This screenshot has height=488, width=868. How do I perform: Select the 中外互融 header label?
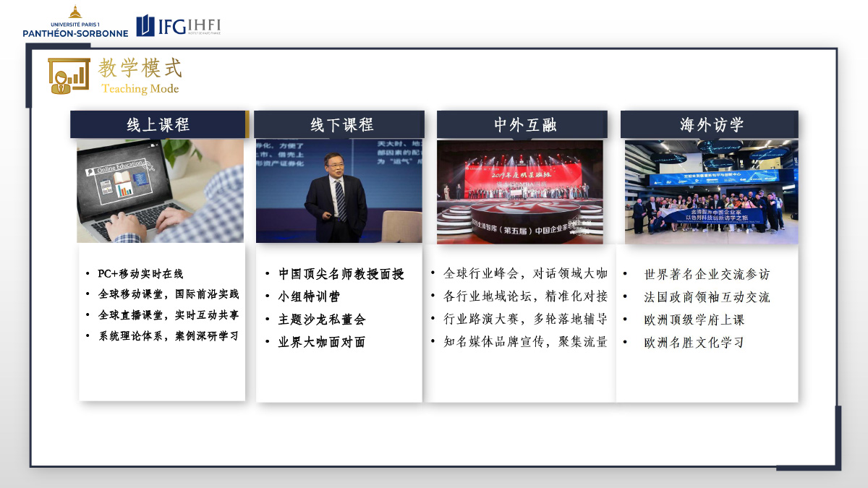[524, 124]
